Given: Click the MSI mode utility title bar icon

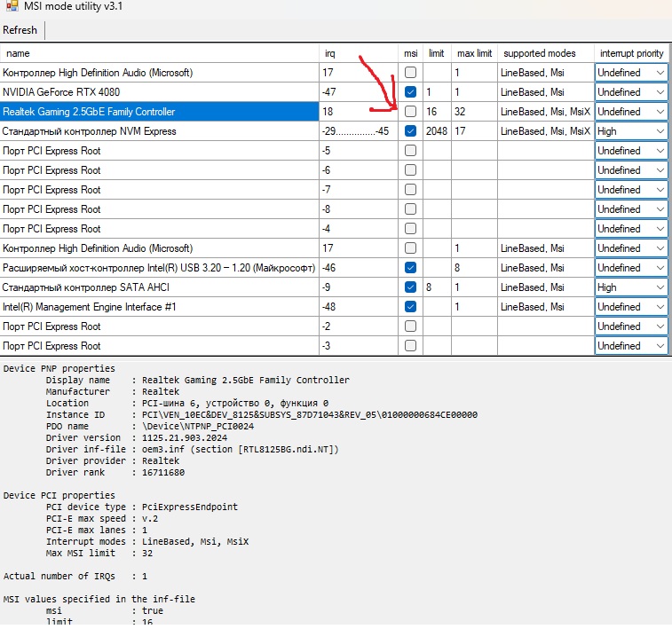Looking at the screenshot, I should (x=11, y=6).
